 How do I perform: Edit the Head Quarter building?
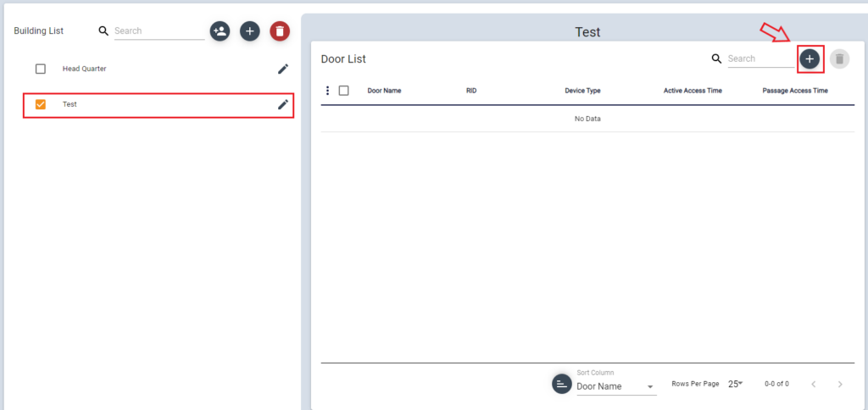[283, 69]
